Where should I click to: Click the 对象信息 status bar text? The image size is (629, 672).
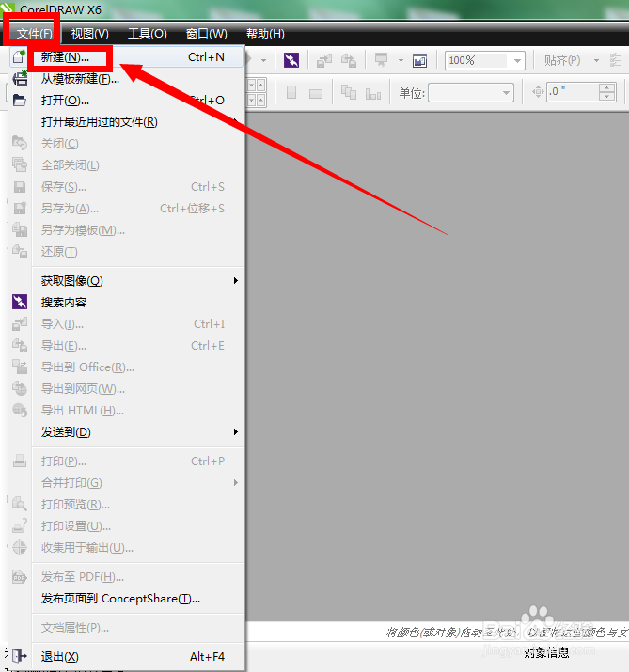tap(546, 652)
